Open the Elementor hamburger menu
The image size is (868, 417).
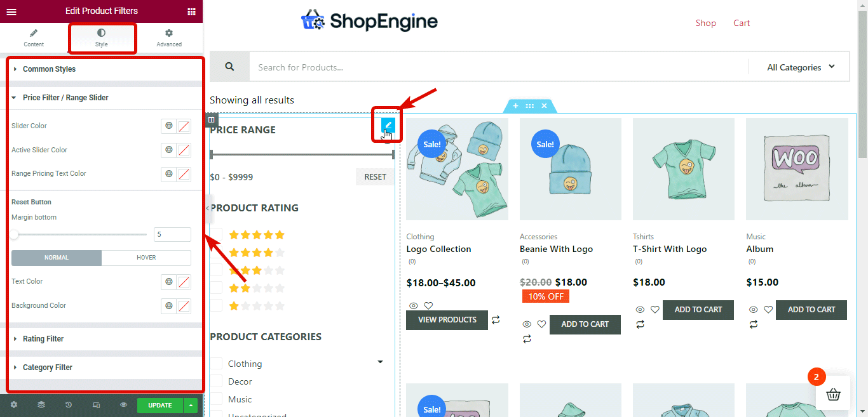[x=11, y=11]
